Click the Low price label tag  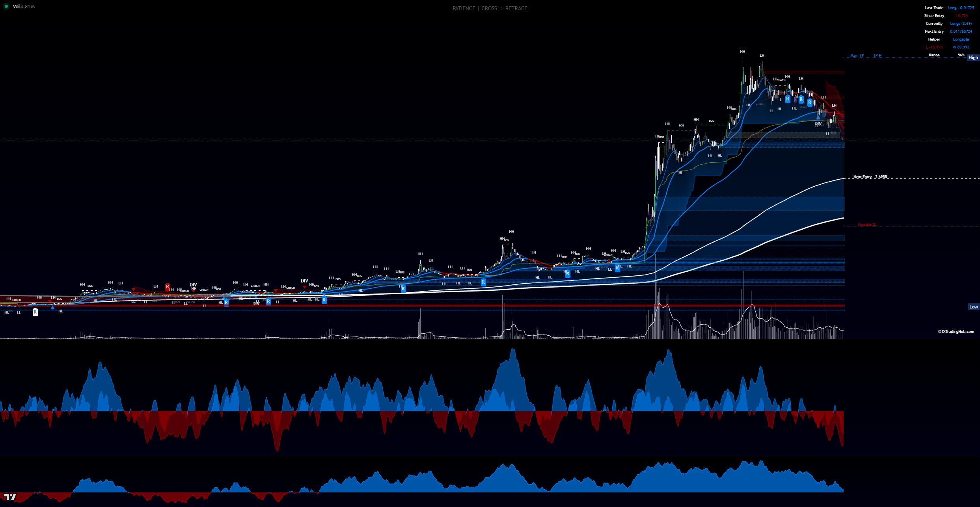click(973, 307)
